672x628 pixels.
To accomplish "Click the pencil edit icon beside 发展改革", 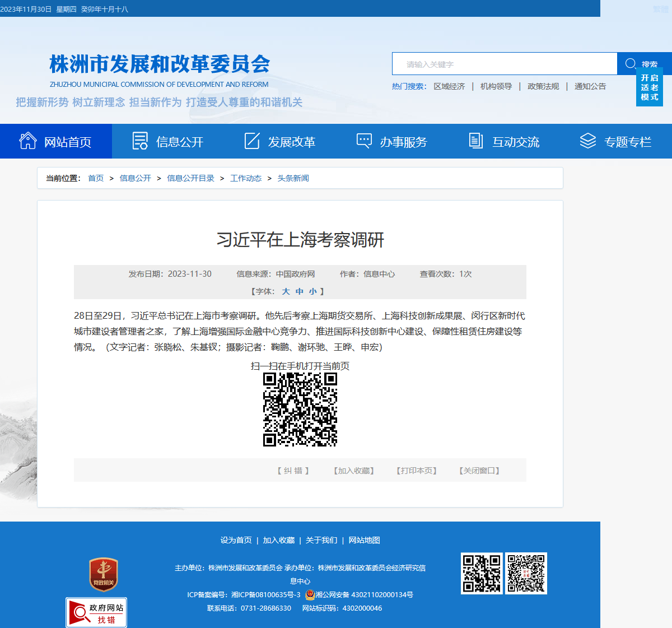I will click(252, 141).
